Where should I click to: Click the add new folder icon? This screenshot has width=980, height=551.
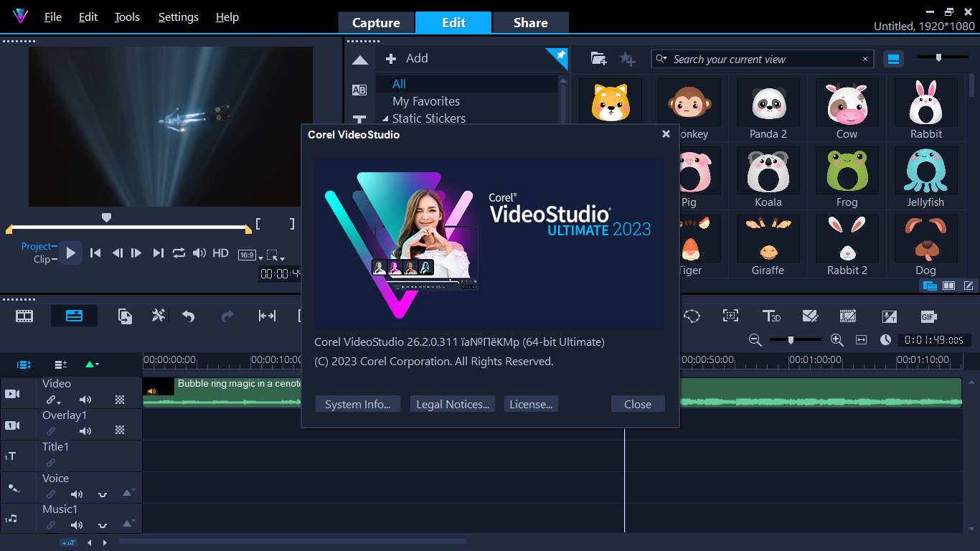598,59
